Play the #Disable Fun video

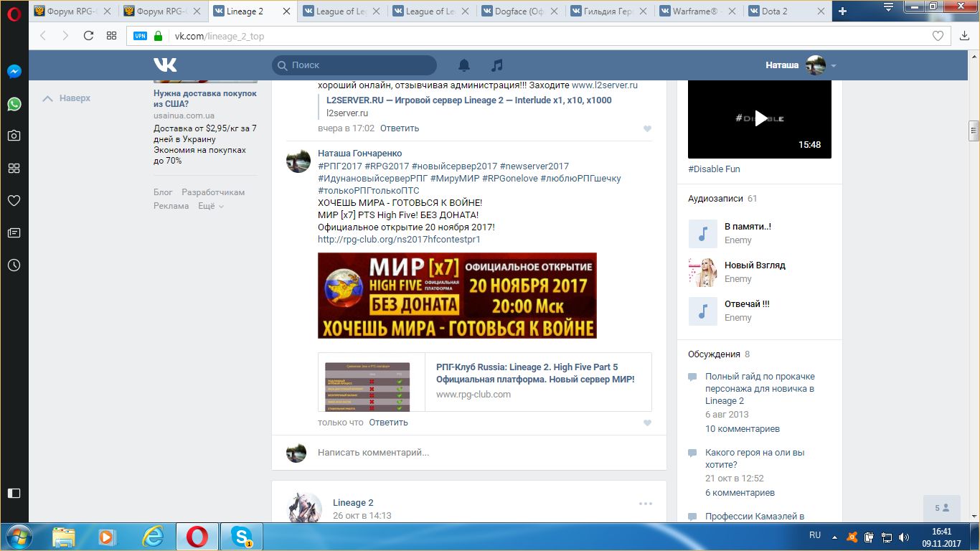(760, 118)
